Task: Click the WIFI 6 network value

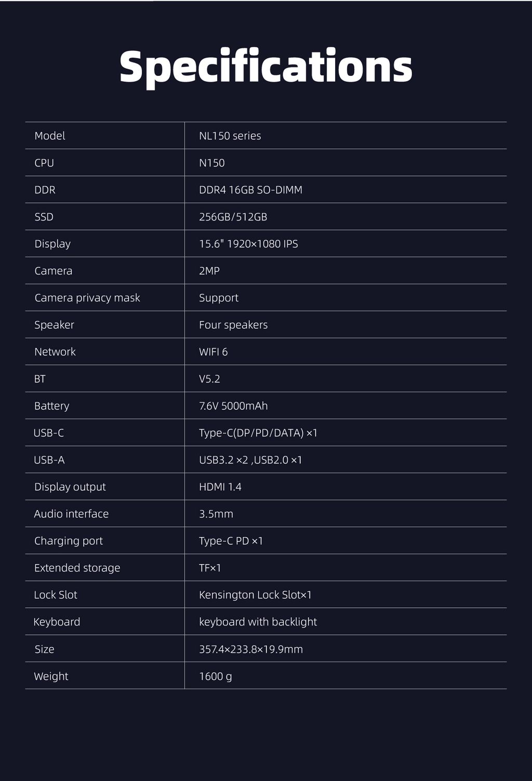Action: click(213, 352)
